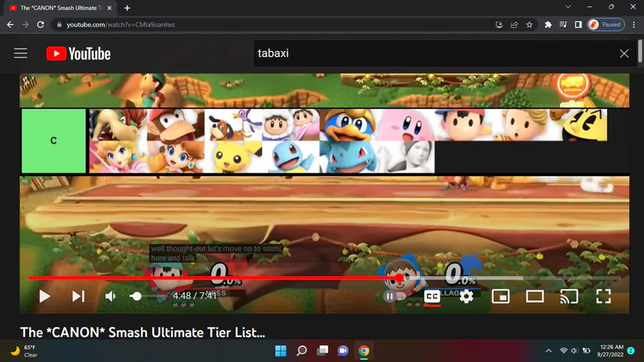Screen dimensions: 644x362
Task: Open the video settings gear
Action: [466, 296]
